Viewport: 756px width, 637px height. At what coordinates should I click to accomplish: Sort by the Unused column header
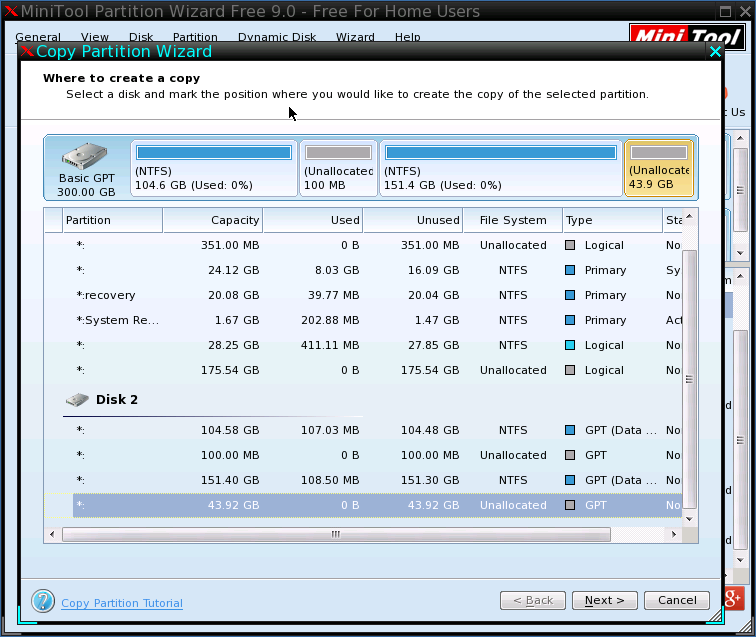(413, 220)
